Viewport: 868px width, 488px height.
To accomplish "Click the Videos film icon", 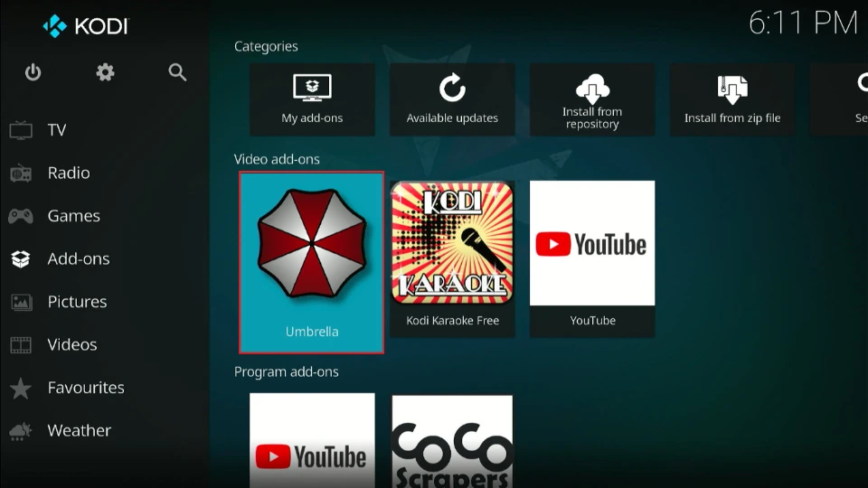I will pos(21,344).
